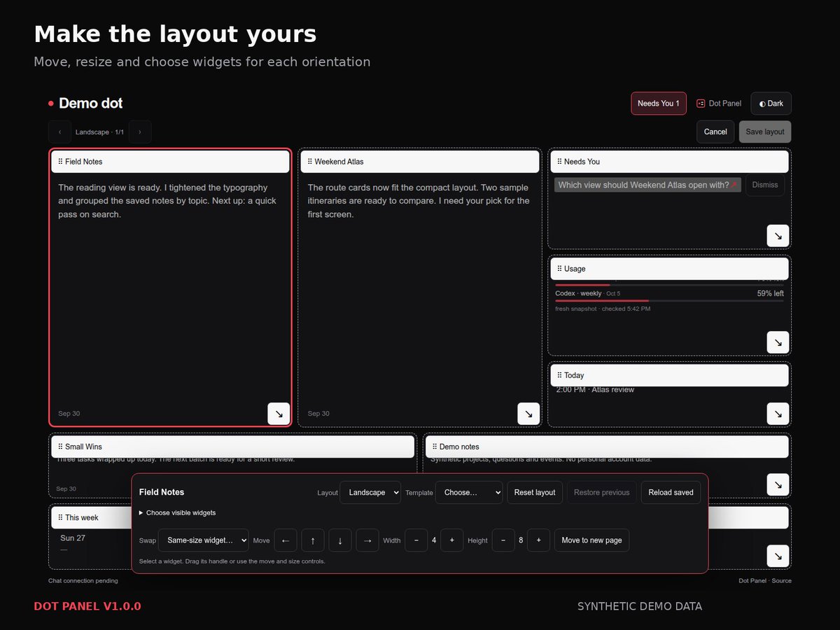The image size is (840, 630).
Task: Click the Today widget drag handle
Action: 669,375
